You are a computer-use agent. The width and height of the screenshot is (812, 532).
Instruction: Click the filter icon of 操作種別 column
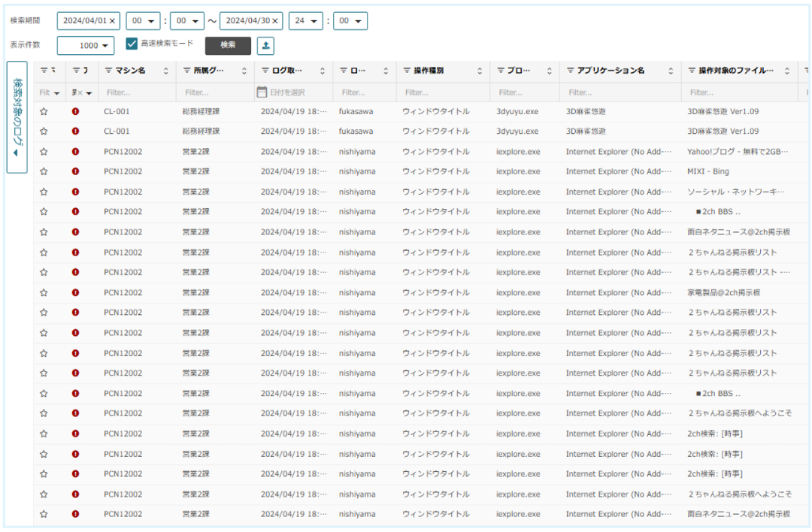pyautogui.click(x=407, y=71)
